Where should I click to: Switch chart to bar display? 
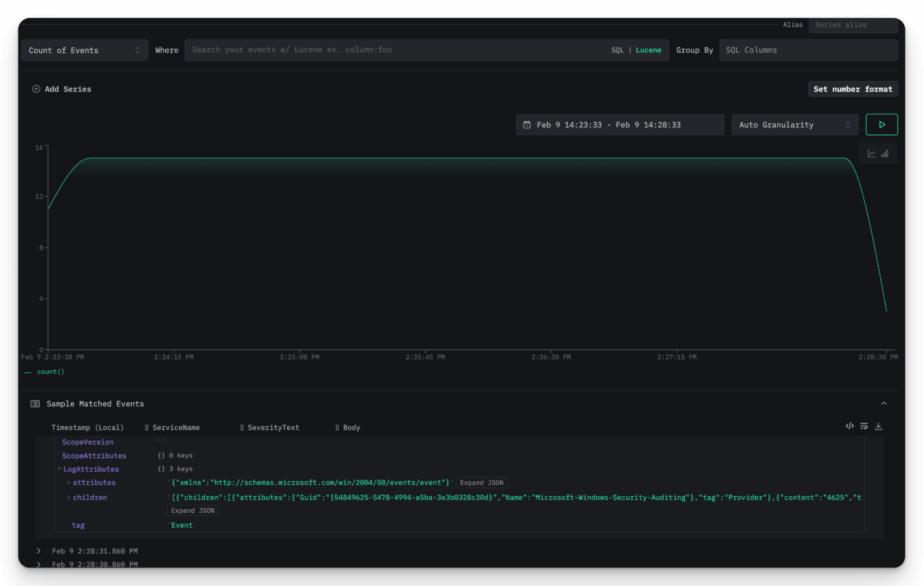click(885, 154)
